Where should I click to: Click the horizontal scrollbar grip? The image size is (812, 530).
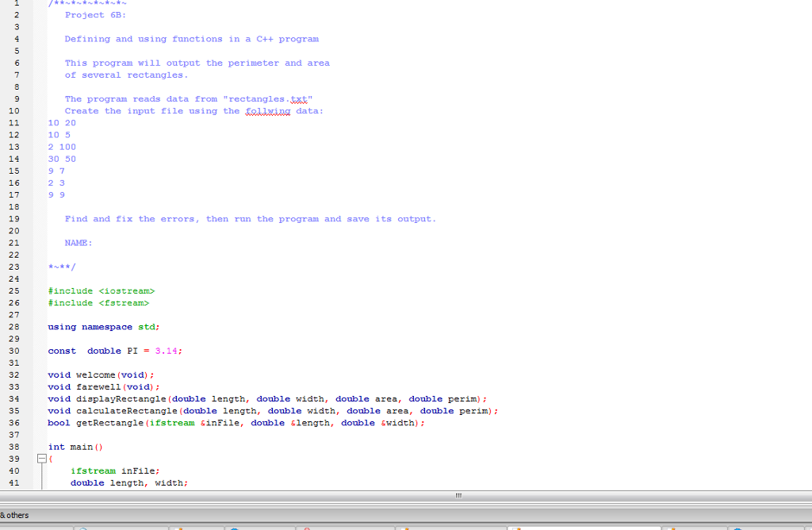point(458,496)
